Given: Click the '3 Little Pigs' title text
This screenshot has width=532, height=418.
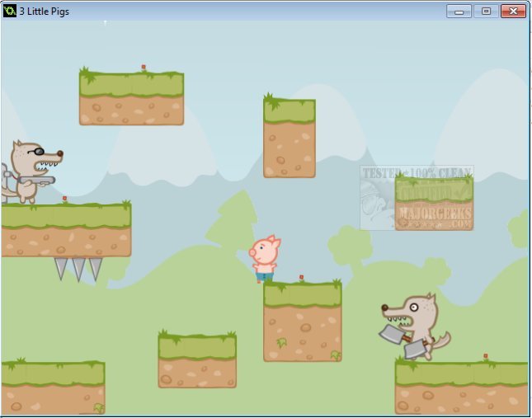Looking at the screenshot, I should click(x=44, y=12).
